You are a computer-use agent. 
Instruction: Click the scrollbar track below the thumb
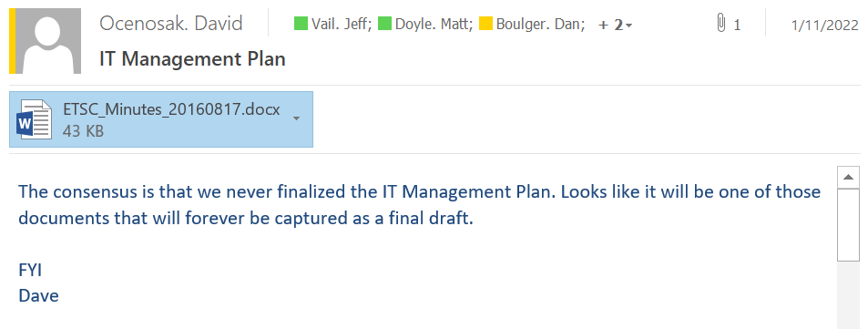point(848,294)
